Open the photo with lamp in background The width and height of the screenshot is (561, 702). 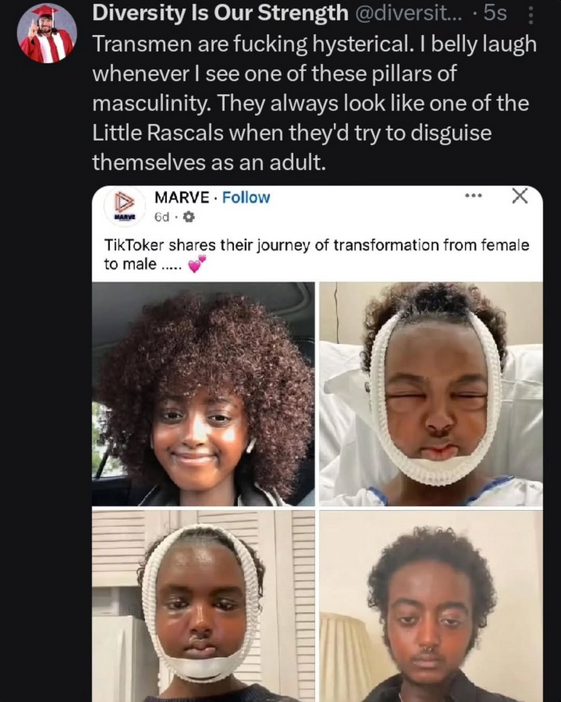431,606
